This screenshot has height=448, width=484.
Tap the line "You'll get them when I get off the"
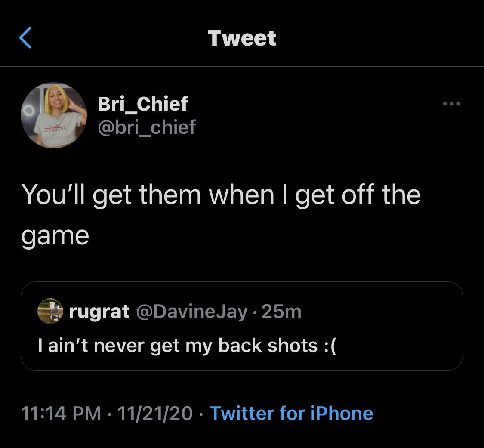(221, 194)
